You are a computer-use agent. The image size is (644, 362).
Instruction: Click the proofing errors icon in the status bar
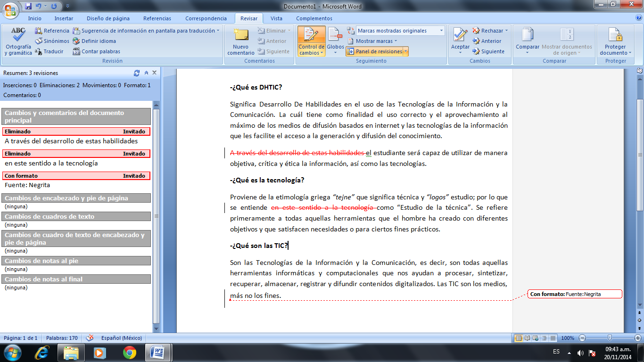[x=90, y=338]
